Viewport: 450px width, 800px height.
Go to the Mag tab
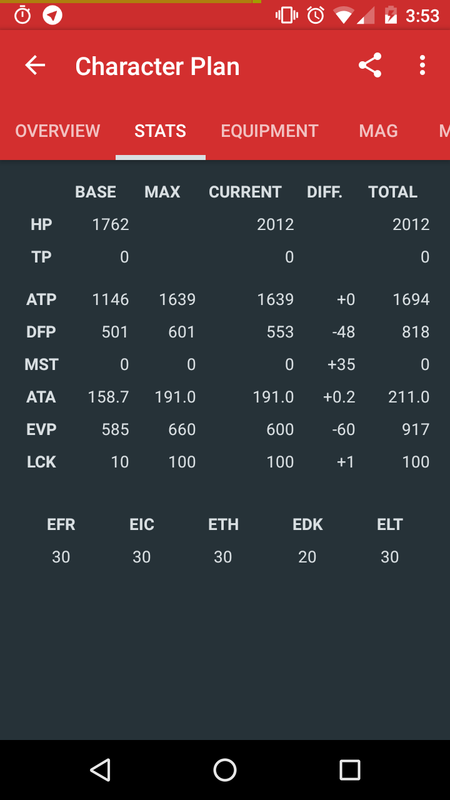coord(378,131)
